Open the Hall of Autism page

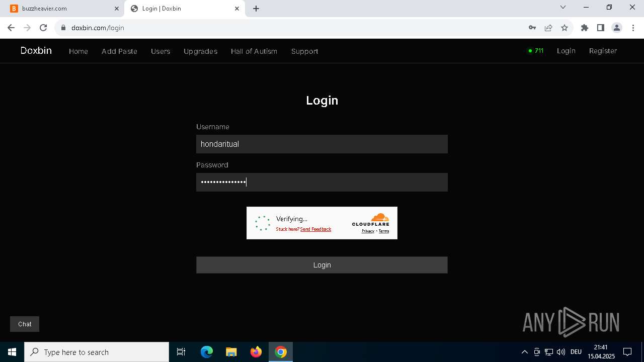pyautogui.click(x=254, y=51)
